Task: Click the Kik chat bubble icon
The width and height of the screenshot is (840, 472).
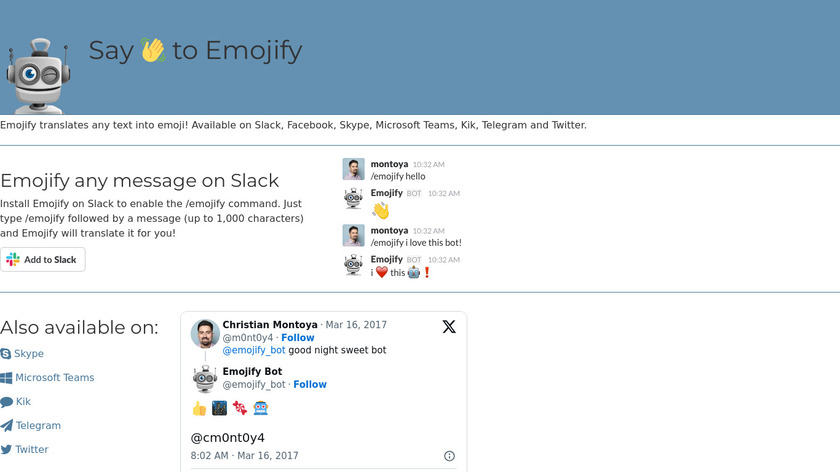Action: pyautogui.click(x=6, y=402)
